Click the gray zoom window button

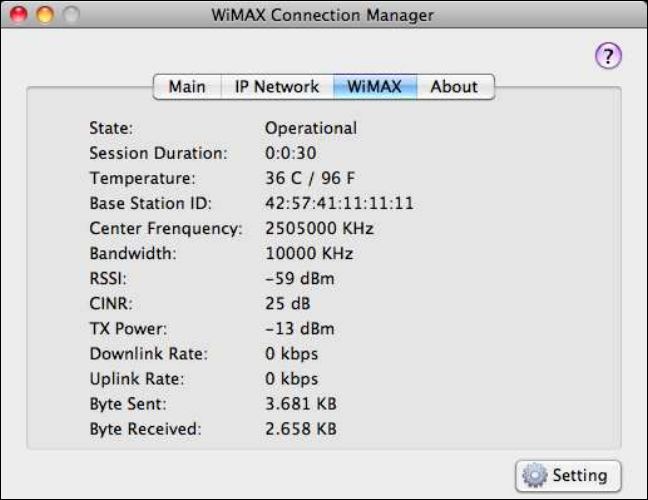coord(68,15)
